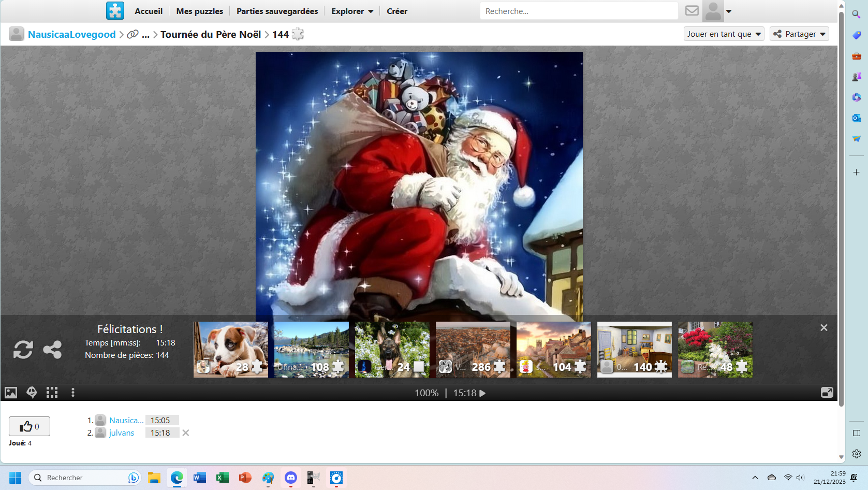
Task: Click the Recherche search field
Action: 579,11
